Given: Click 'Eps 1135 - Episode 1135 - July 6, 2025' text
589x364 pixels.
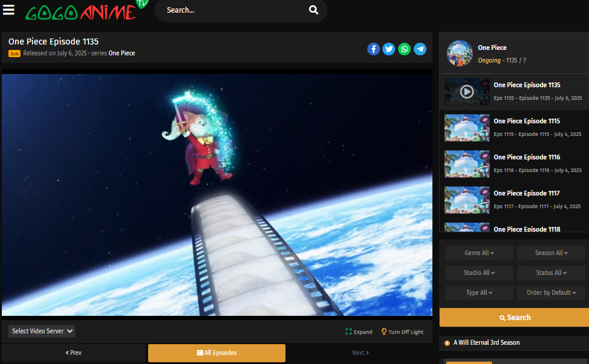Looking at the screenshot, I should click(x=538, y=98).
